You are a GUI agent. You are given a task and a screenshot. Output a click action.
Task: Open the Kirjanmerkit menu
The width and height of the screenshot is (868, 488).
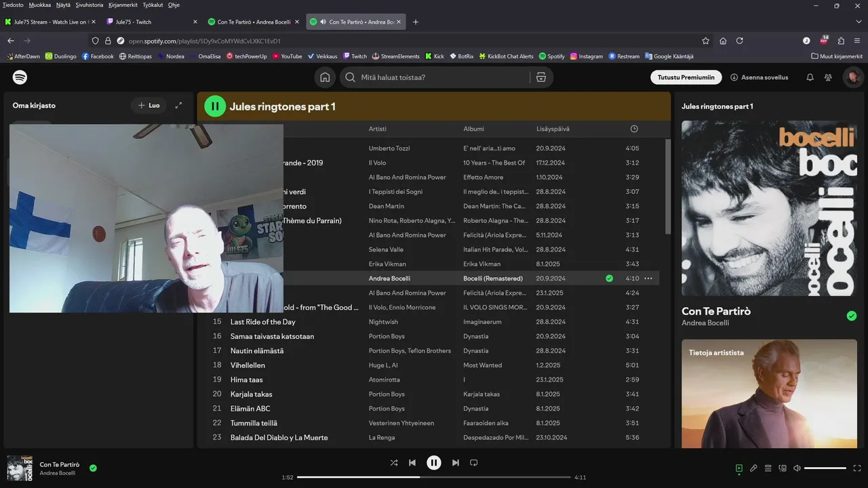(122, 5)
